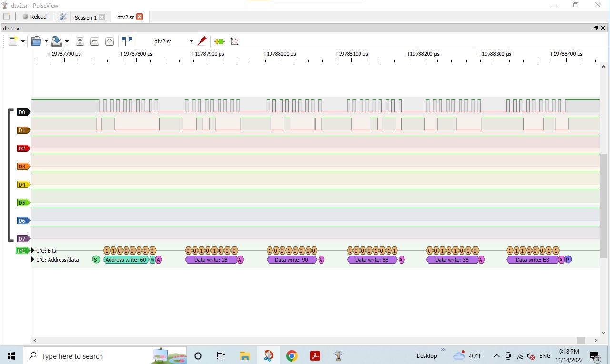This screenshot has width=610, height=364.
Task: Select the D1 channel label
Action: 23,130
